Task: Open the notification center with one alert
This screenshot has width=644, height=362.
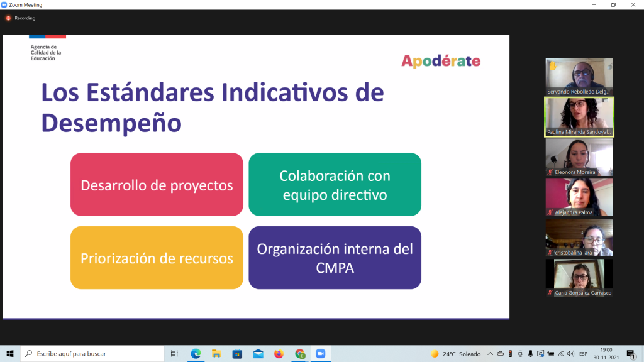Action: click(x=630, y=354)
